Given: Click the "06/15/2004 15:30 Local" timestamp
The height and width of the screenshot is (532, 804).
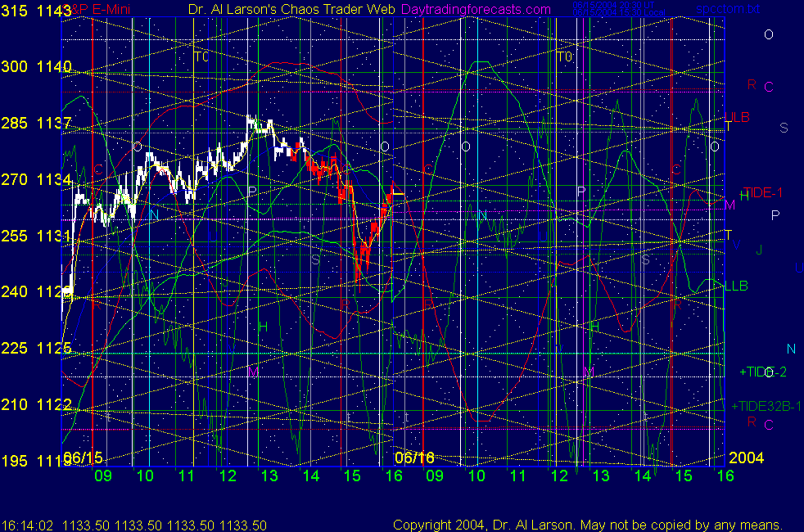Looking at the screenshot, I should pos(619,12).
